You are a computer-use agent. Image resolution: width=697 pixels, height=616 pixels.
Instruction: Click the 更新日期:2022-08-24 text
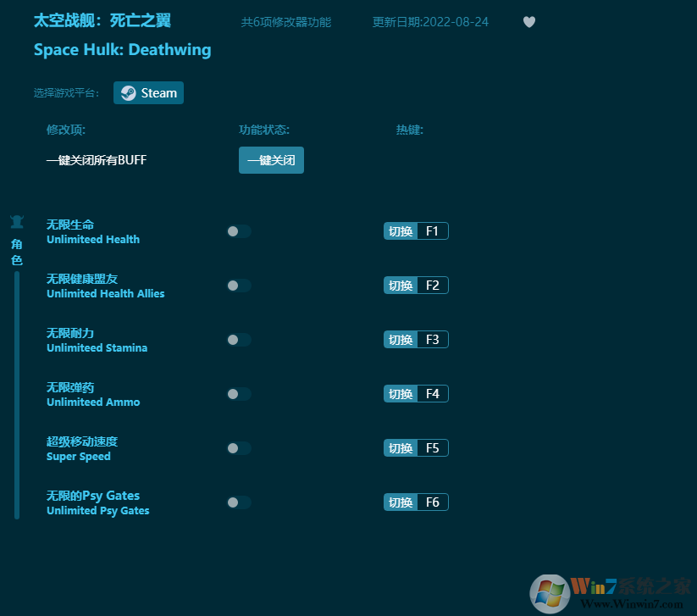point(430,22)
